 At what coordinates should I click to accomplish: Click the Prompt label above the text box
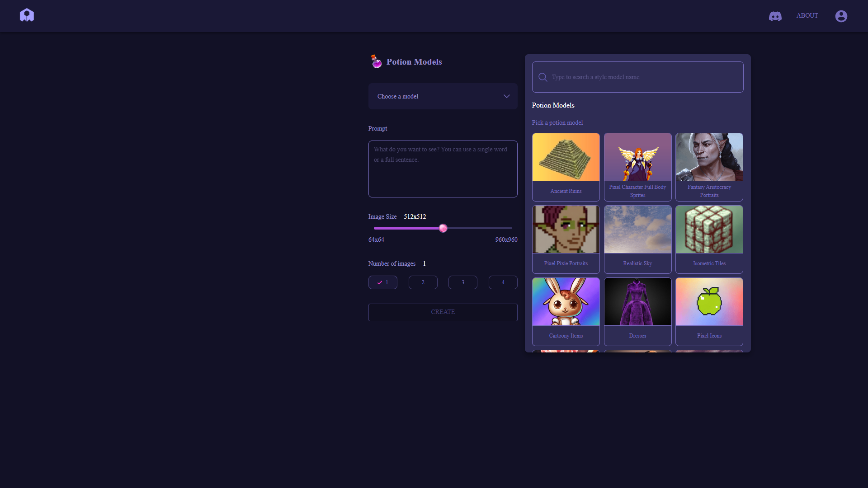click(x=378, y=129)
